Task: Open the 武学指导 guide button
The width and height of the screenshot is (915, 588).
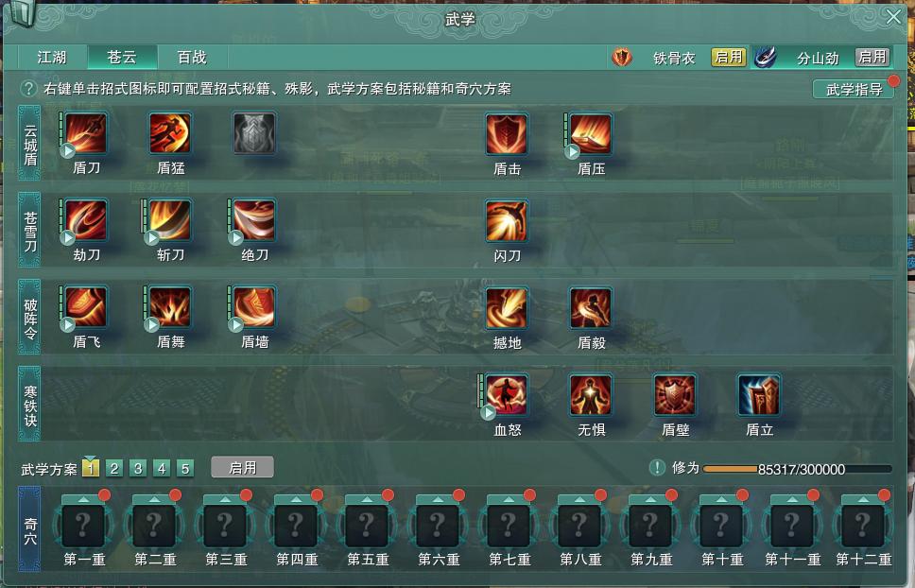Action: [x=854, y=89]
